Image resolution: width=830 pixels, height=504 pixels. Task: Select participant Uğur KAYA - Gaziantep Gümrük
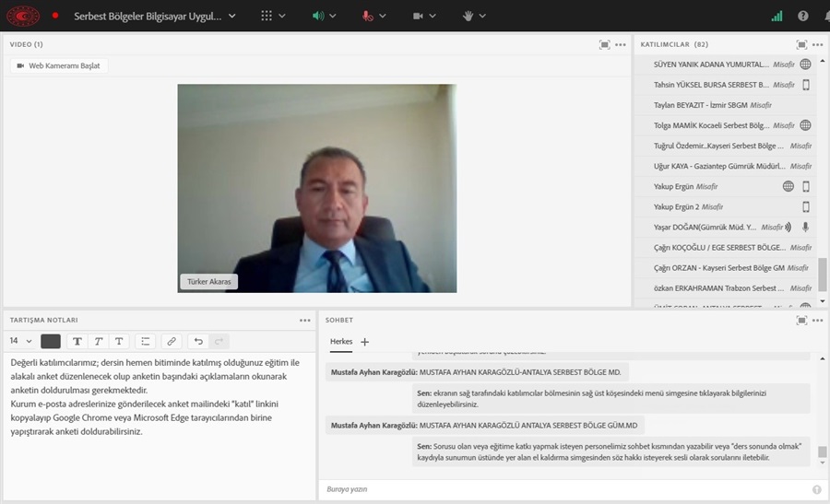(x=725, y=166)
